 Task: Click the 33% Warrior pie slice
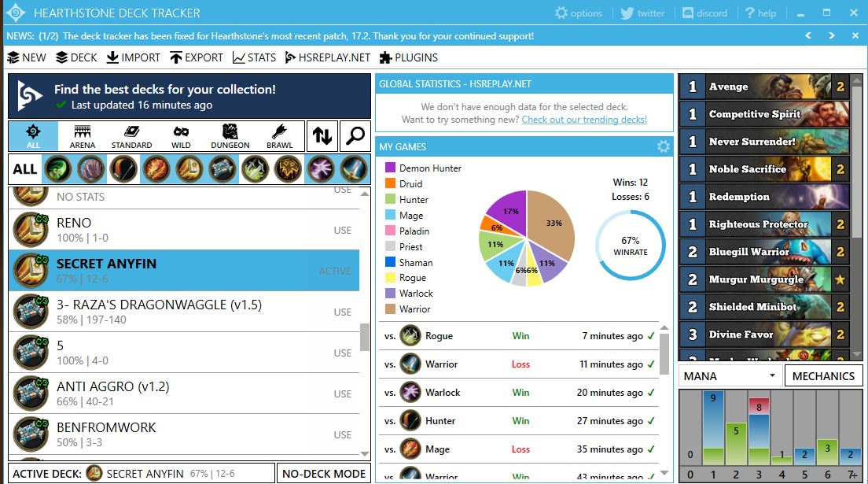(551, 224)
